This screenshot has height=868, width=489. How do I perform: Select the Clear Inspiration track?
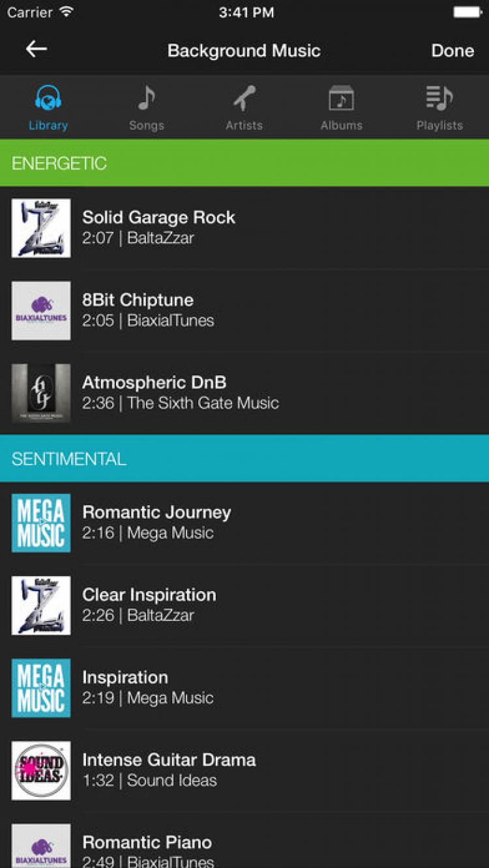(x=149, y=605)
